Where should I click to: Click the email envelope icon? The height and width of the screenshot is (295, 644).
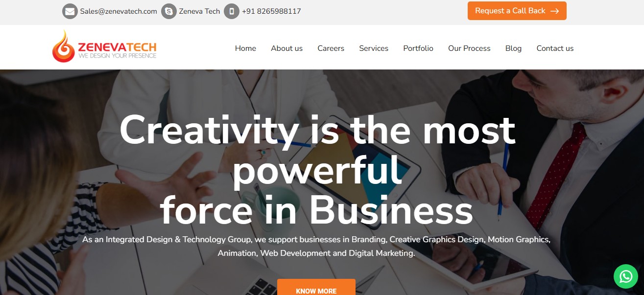[x=70, y=11]
